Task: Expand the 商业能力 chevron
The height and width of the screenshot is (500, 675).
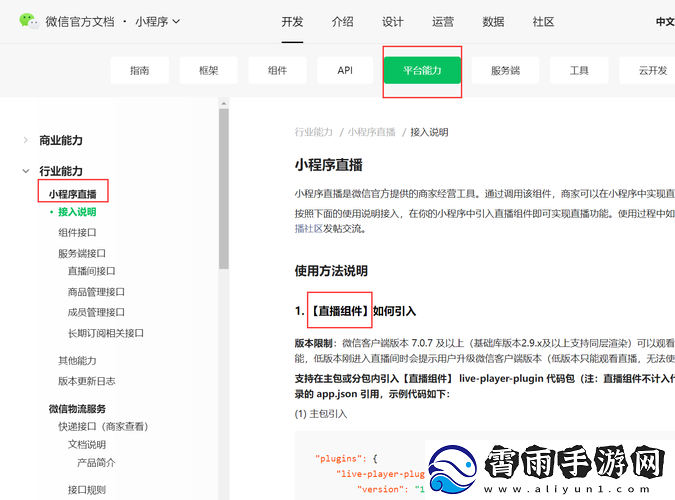Action: (25, 140)
